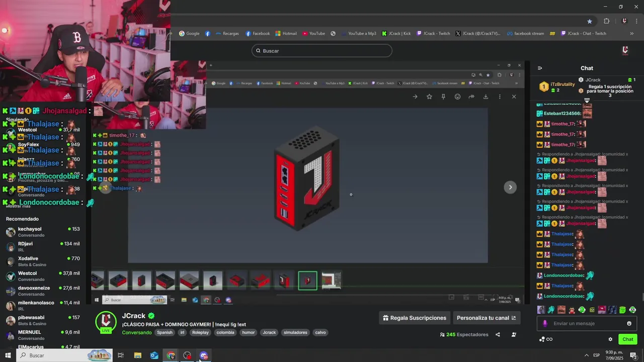This screenshot has width=644, height=362.
Task: Select the highlighted green-bordered thumbnail
Action: [307, 281]
